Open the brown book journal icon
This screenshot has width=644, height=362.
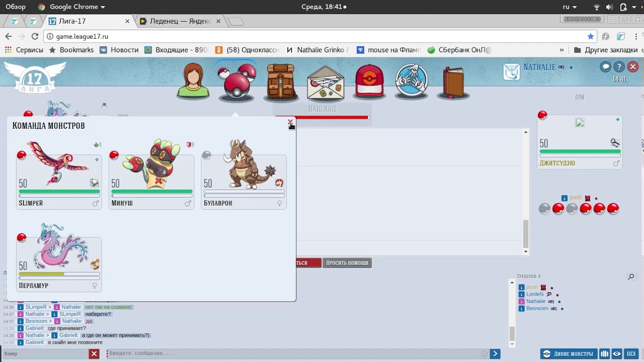[453, 81]
